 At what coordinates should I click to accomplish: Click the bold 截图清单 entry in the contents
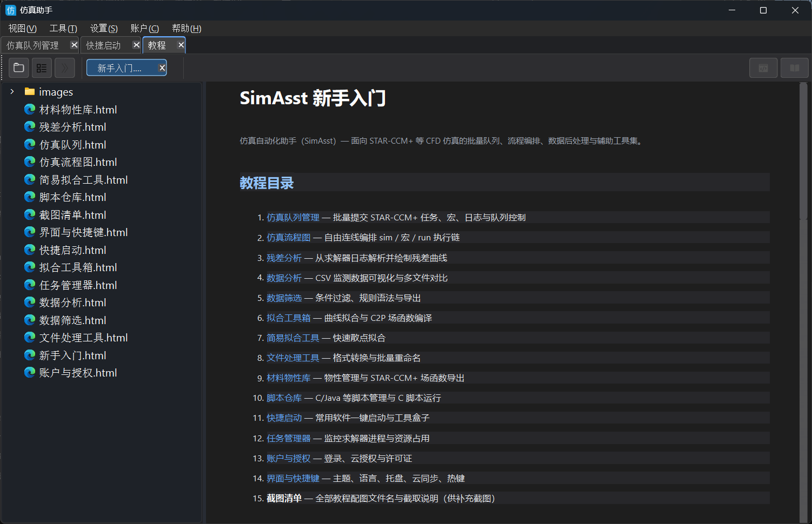(x=284, y=499)
